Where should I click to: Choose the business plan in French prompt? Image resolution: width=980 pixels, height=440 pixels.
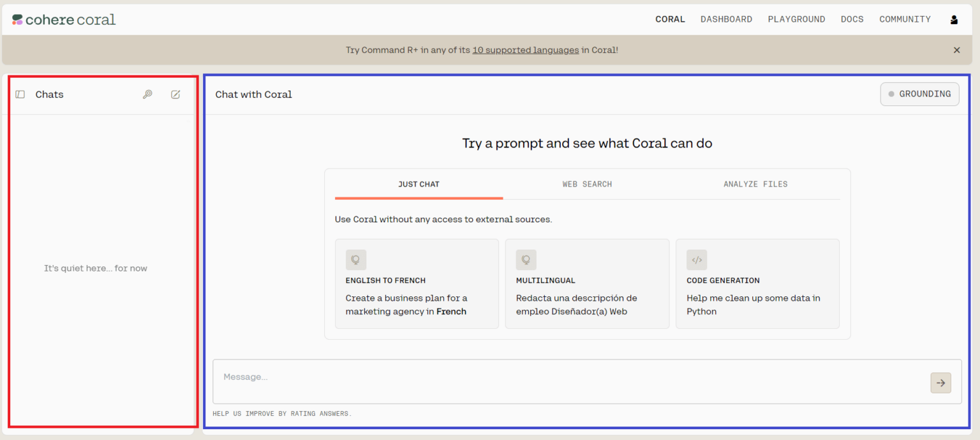(x=417, y=305)
